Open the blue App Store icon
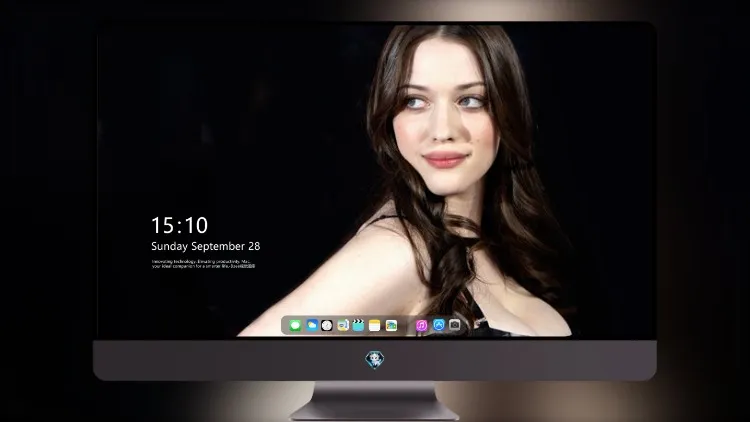The width and height of the screenshot is (750, 422). pyautogui.click(x=439, y=325)
